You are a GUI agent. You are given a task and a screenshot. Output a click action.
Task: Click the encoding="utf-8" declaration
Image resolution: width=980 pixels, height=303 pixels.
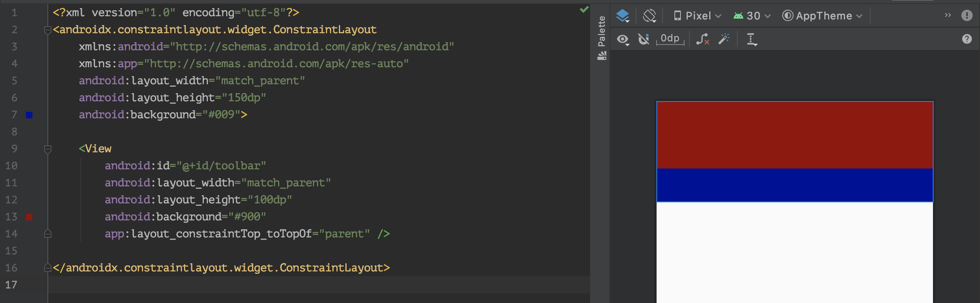click(x=234, y=13)
